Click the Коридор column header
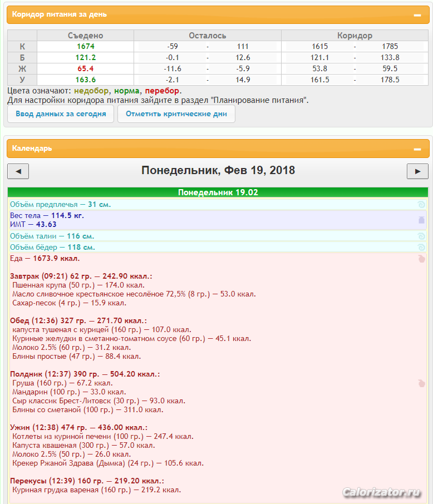433x504 pixels. click(355, 36)
